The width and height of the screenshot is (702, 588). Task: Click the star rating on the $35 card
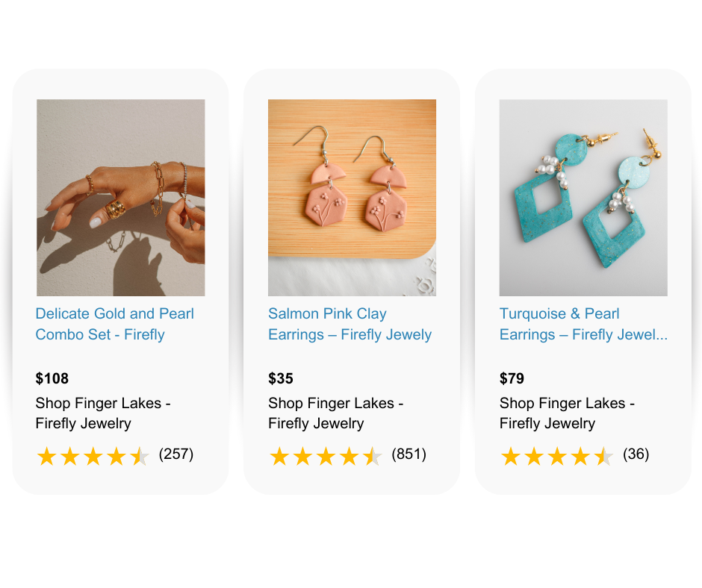click(x=325, y=456)
